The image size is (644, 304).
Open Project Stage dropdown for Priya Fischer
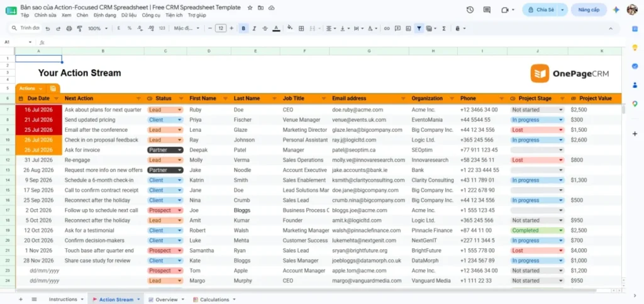(x=537, y=120)
